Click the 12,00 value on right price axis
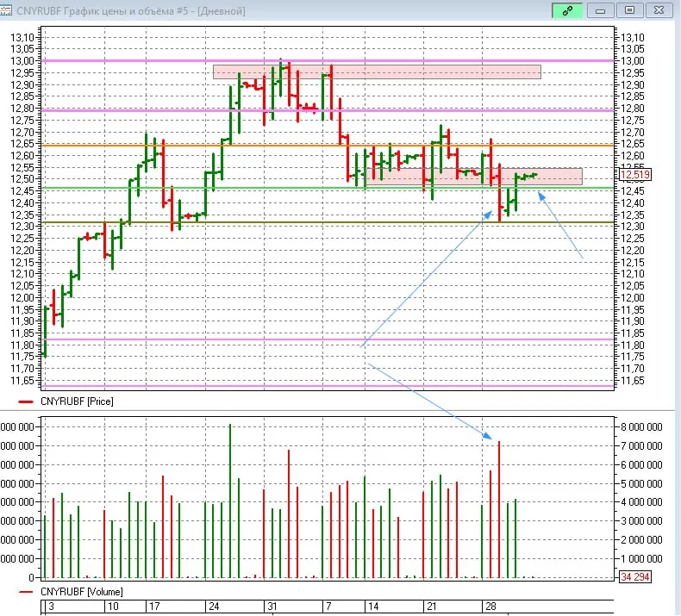 tap(633, 298)
